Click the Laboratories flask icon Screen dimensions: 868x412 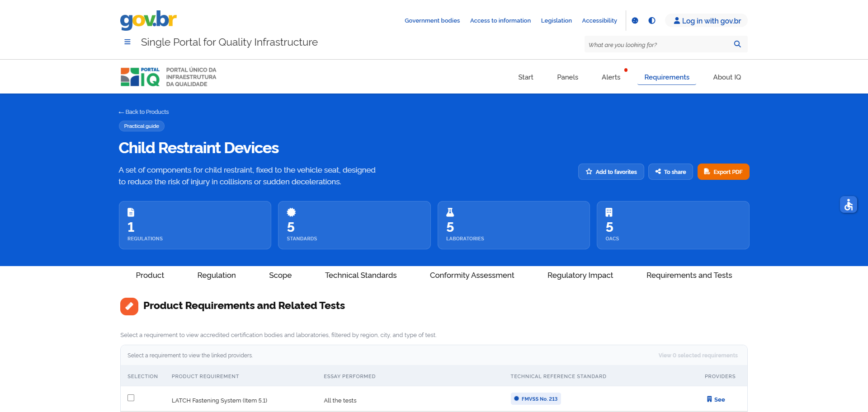pyautogui.click(x=450, y=212)
